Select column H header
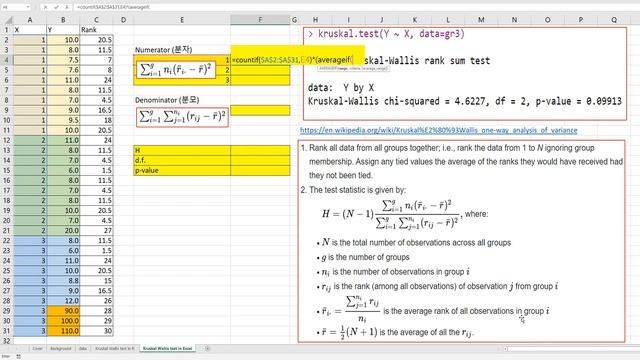Viewport: 640px width, 360px height. point(316,20)
